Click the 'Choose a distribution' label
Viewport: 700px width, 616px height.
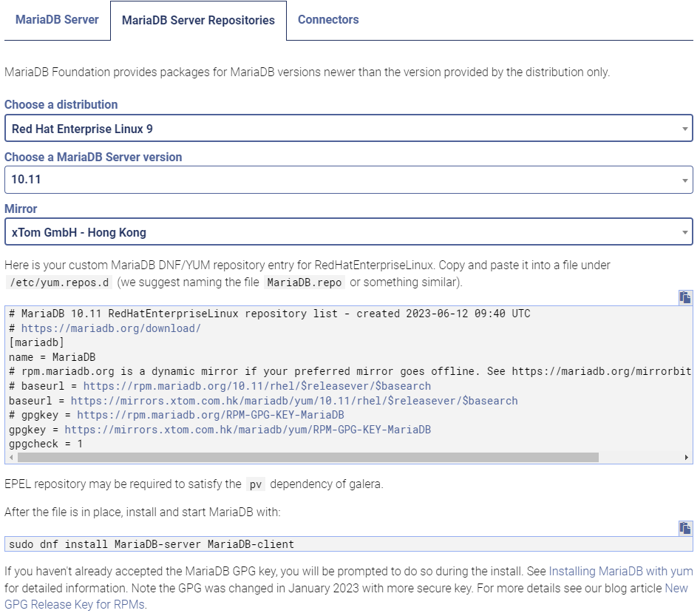tap(61, 104)
